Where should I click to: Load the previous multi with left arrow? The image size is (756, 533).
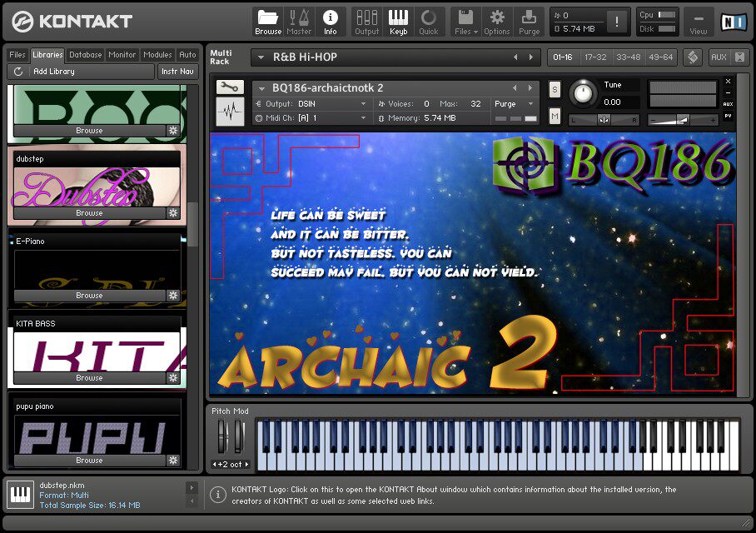tap(515, 57)
